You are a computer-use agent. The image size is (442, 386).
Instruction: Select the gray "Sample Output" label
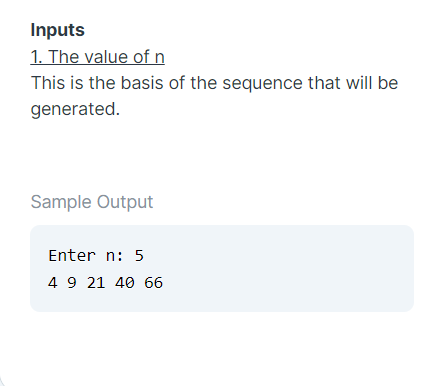(x=92, y=202)
